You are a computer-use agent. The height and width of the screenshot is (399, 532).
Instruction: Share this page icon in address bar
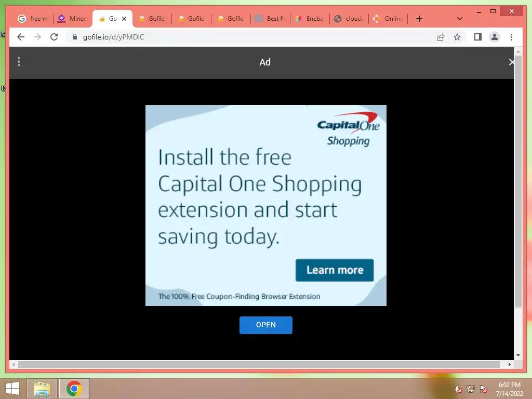(441, 37)
